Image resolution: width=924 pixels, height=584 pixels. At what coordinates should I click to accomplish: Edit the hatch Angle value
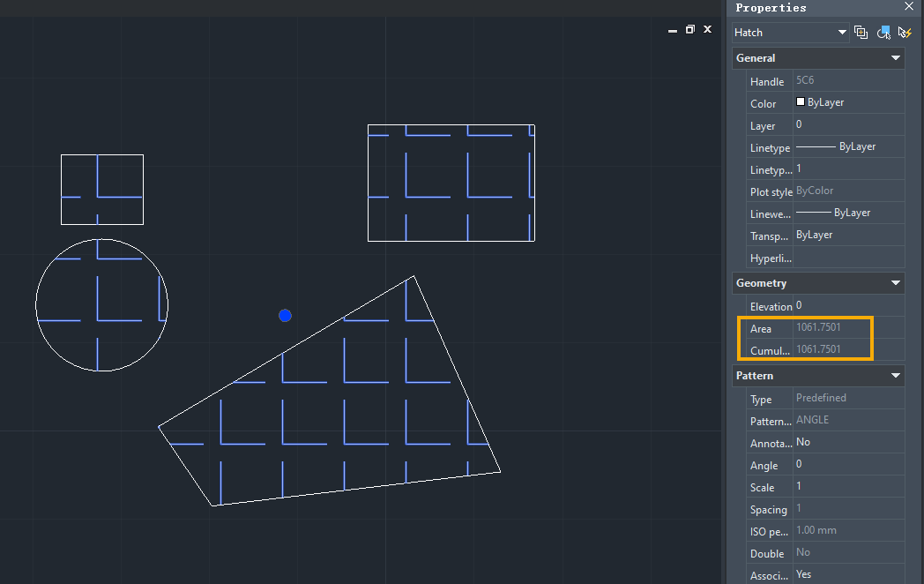tap(848, 464)
